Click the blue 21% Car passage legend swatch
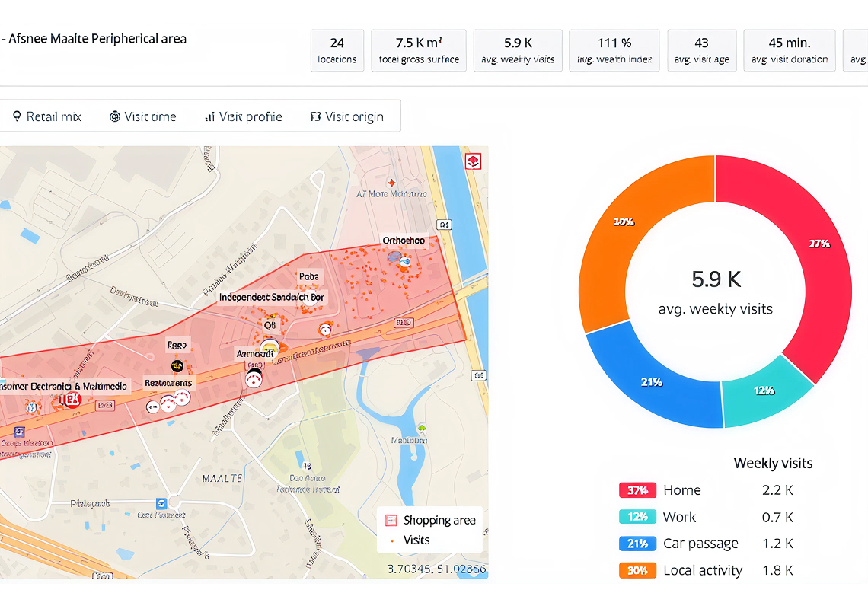Screen dimensions: 868x609 coord(637,544)
